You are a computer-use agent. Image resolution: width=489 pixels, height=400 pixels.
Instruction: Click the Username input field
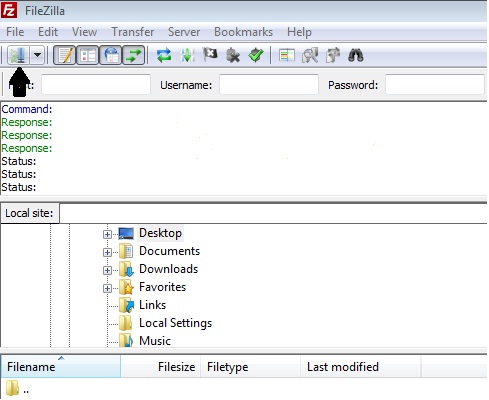269,85
